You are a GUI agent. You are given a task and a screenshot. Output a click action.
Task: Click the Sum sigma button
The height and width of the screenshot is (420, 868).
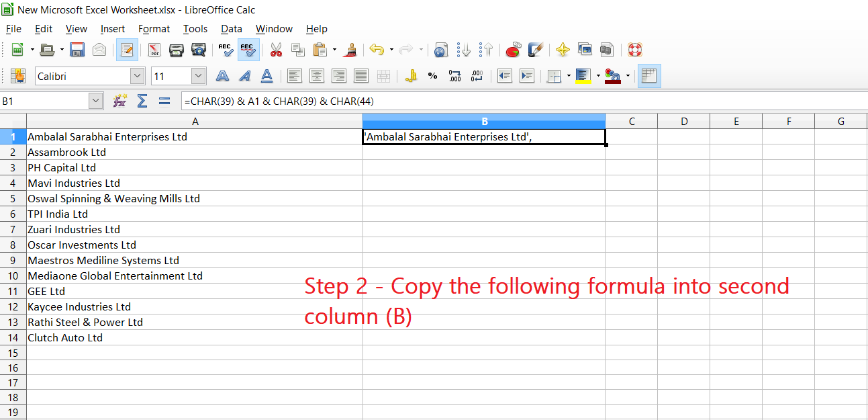pyautogui.click(x=142, y=101)
